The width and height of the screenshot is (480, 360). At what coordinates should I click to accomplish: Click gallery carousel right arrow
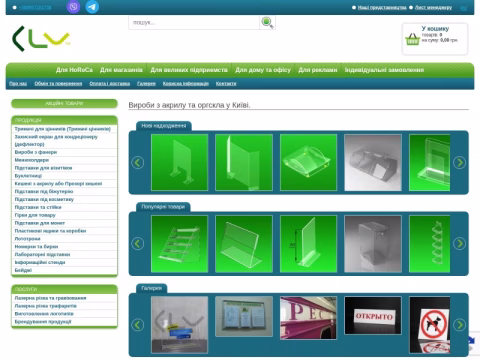coord(459,325)
